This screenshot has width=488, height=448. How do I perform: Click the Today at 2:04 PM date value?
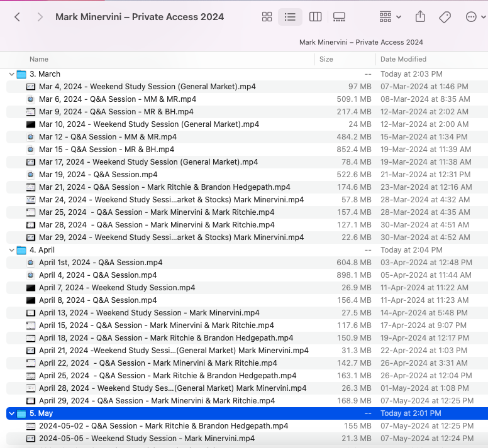pyautogui.click(x=411, y=250)
